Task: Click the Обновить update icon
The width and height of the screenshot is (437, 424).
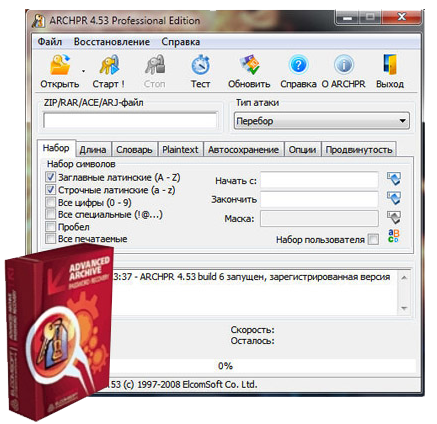Action: click(250, 65)
